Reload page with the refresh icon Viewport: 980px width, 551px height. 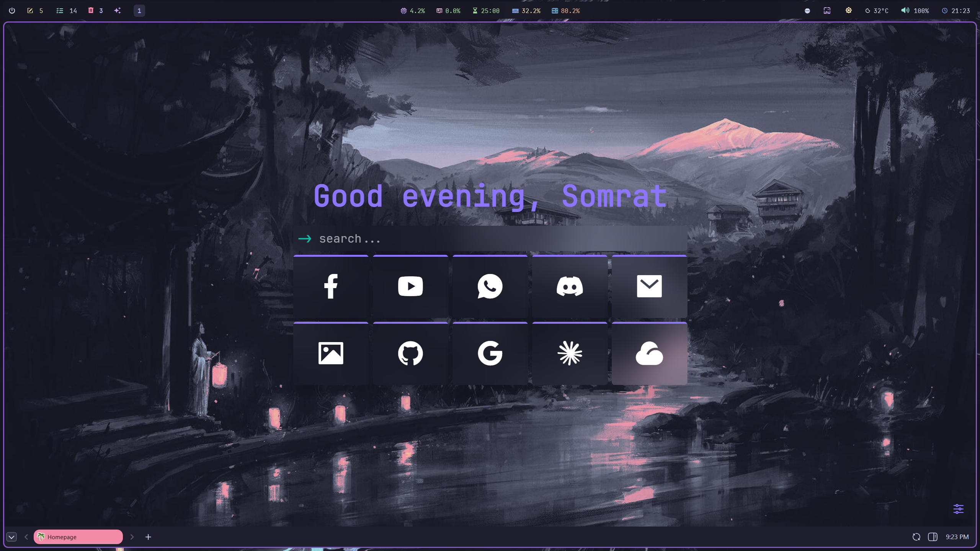[916, 537]
